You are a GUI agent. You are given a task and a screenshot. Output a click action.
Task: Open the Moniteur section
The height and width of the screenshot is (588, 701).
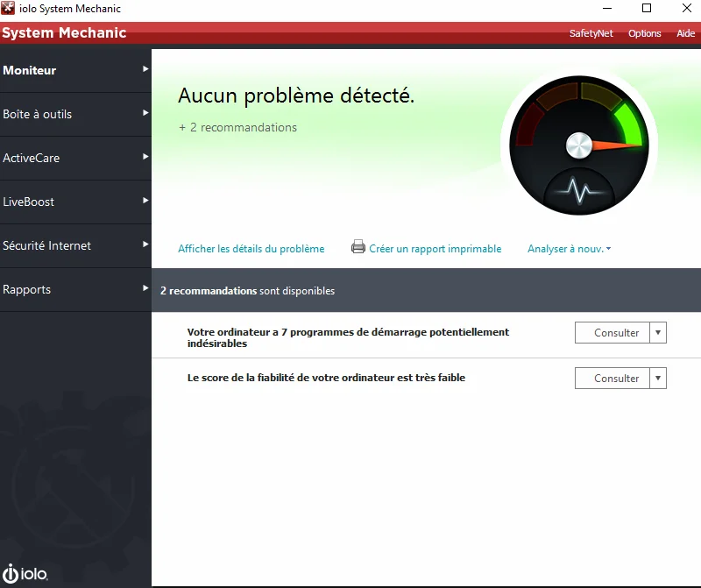75,71
